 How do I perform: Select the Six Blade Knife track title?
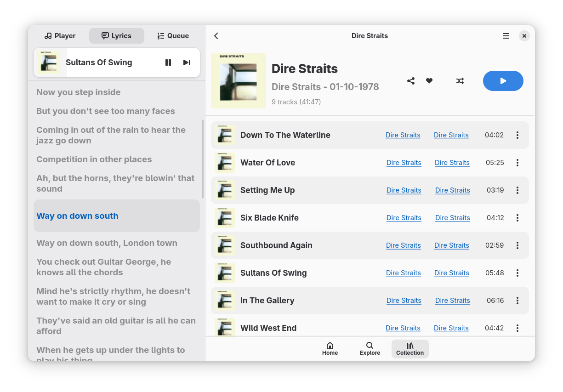pos(269,218)
